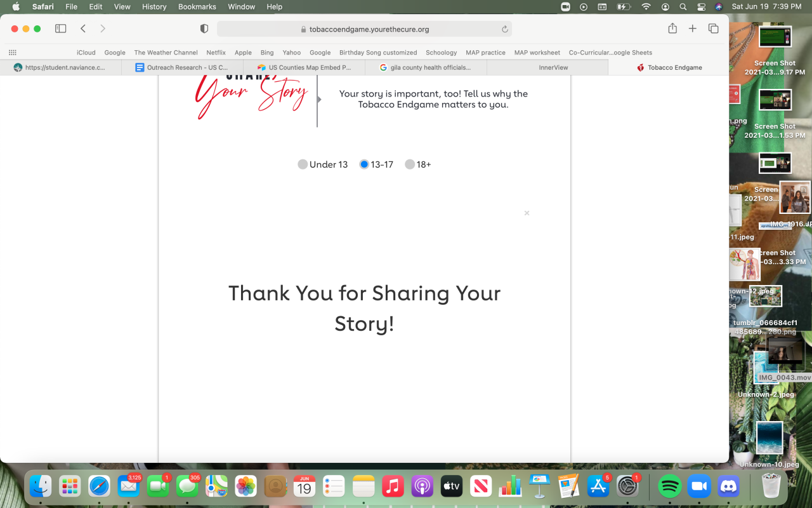The width and height of the screenshot is (812, 508).
Task: Open the File menu
Action: (x=72, y=6)
